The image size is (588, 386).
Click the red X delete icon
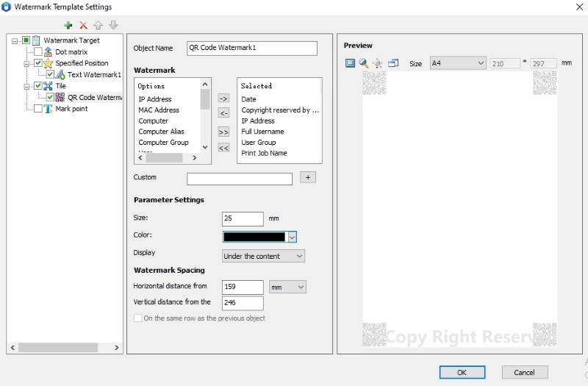point(83,25)
